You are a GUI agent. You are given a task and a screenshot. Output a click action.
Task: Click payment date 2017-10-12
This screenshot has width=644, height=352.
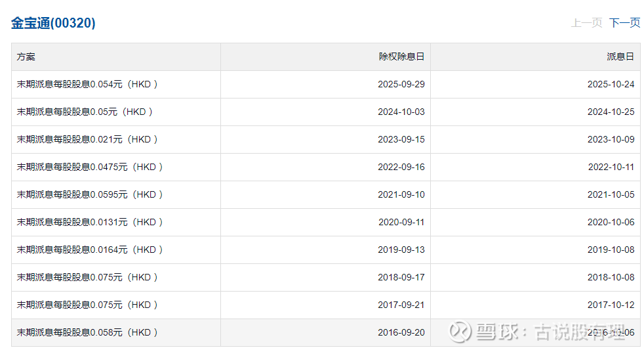tap(611, 305)
